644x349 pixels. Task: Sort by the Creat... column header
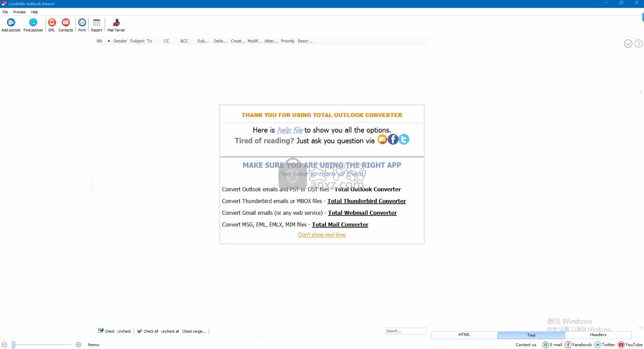tap(237, 41)
